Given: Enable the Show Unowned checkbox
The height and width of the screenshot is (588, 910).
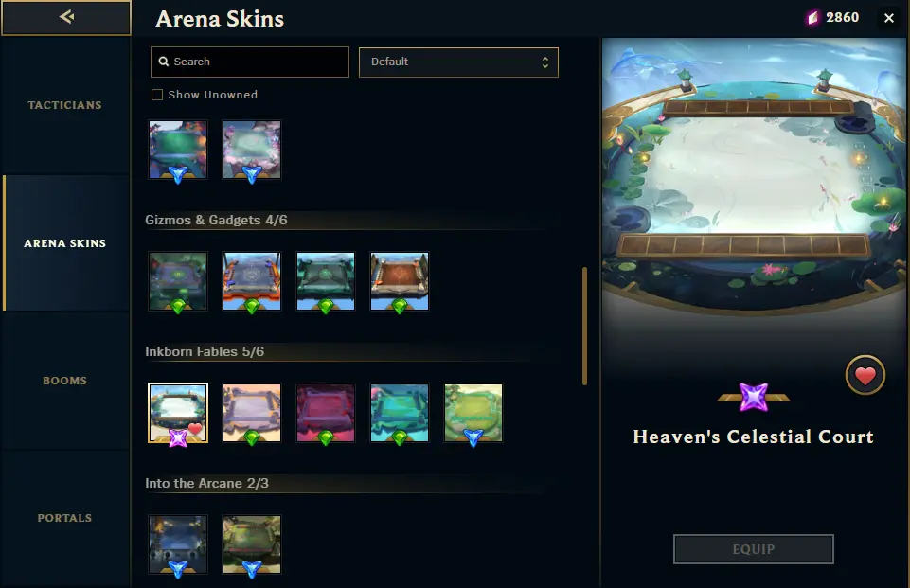Looking at the screenshot, I should click(x=156, y=95).
